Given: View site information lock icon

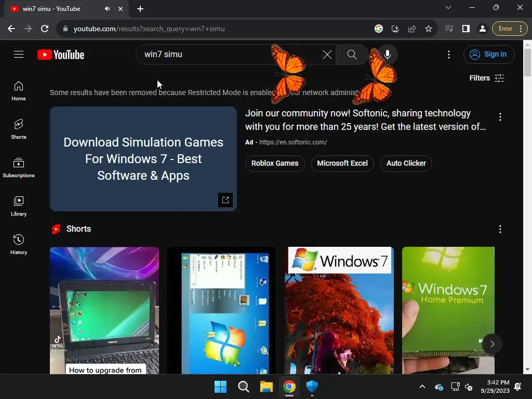Looking at the screenshot, I should point(65,29).
